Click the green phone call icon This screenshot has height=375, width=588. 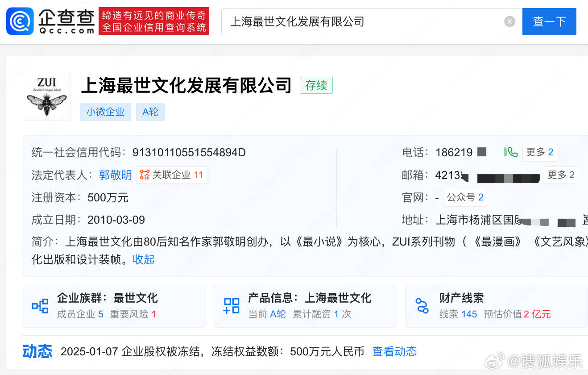click(x=510, y=152)
